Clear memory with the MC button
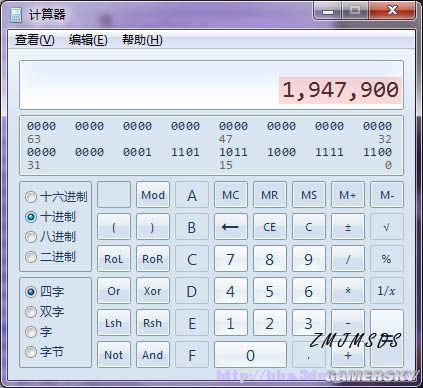Screen dimensions: 423x388 pyautogui.click(x=231, y=195)
